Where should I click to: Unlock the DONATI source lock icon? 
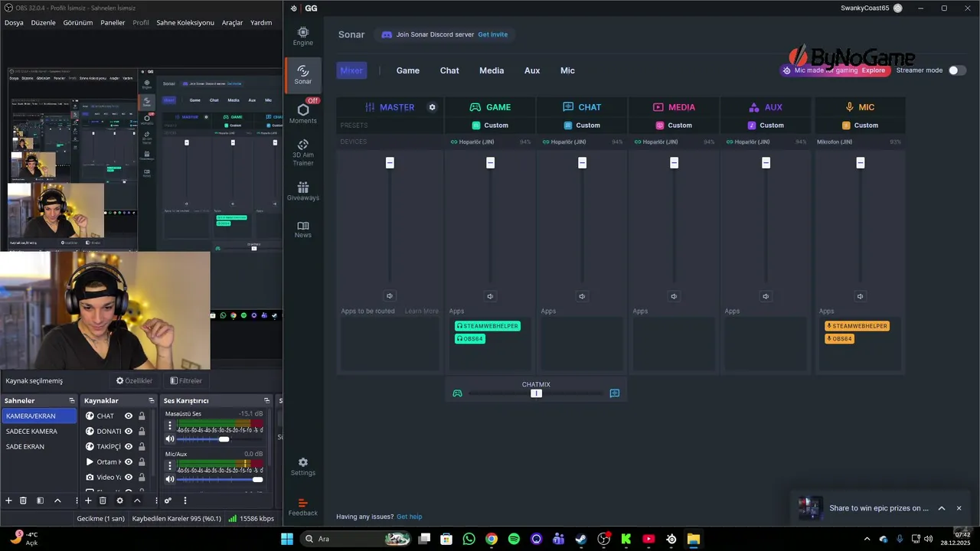142,432
